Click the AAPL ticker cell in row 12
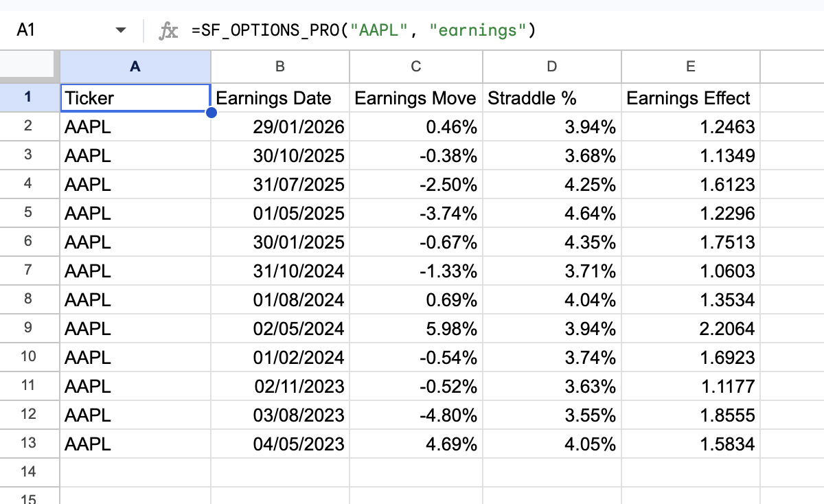Viewport: 824px width, 504px height. pos(135,415)
